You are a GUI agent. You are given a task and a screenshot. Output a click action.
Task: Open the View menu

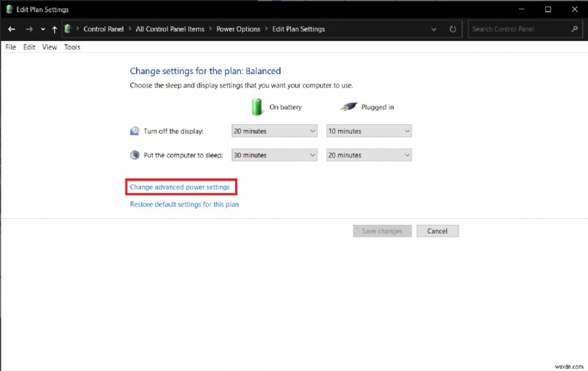coord(49,47)
